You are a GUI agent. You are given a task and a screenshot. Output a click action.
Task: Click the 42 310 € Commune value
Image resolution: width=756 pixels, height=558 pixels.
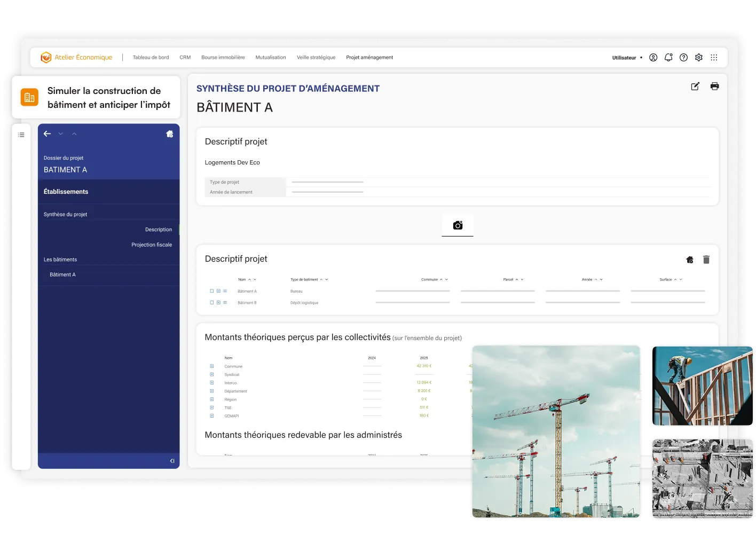coord(424,366)
